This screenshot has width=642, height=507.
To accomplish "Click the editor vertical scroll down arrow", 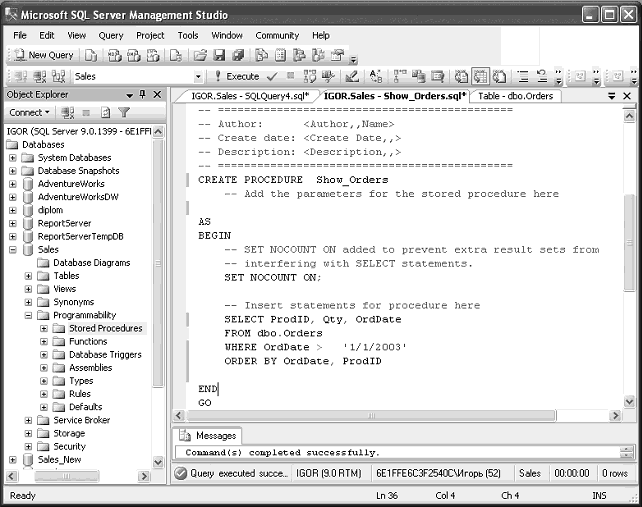I will [x=629, y=401].
